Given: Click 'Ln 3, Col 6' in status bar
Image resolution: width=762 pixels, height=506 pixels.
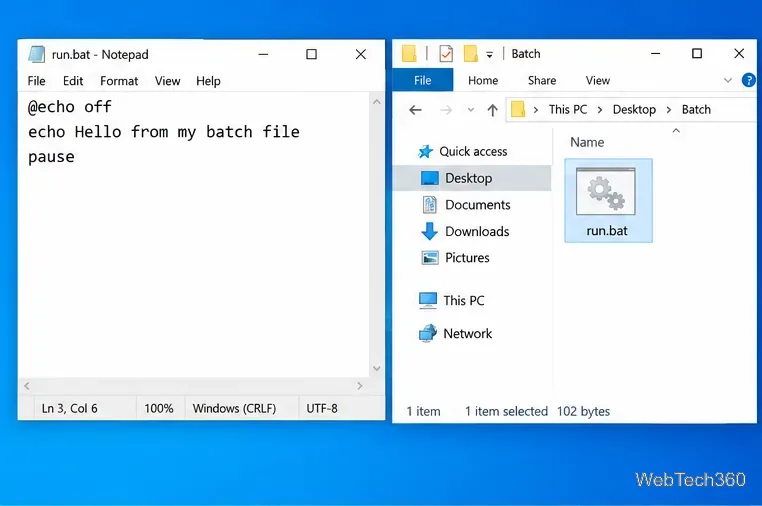Looking at the screenshot, I should pos(69,409).
